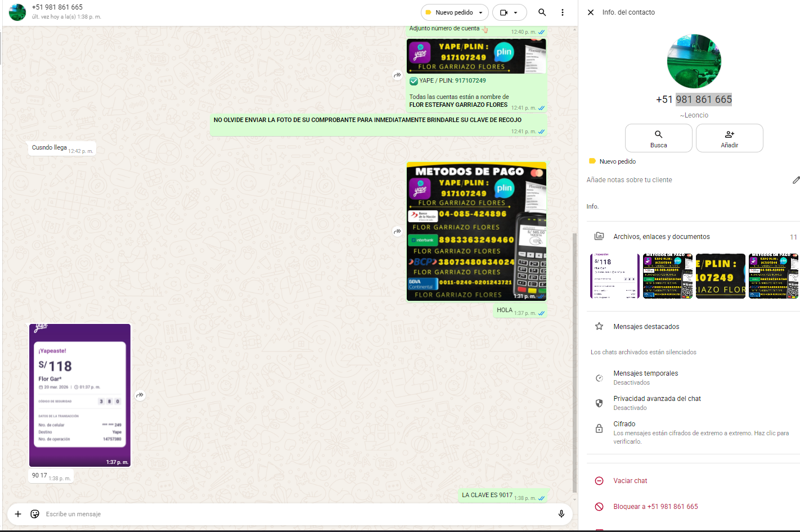Start a video call with camera icon
Screen dimensions: 800x532
click(504, 12)
